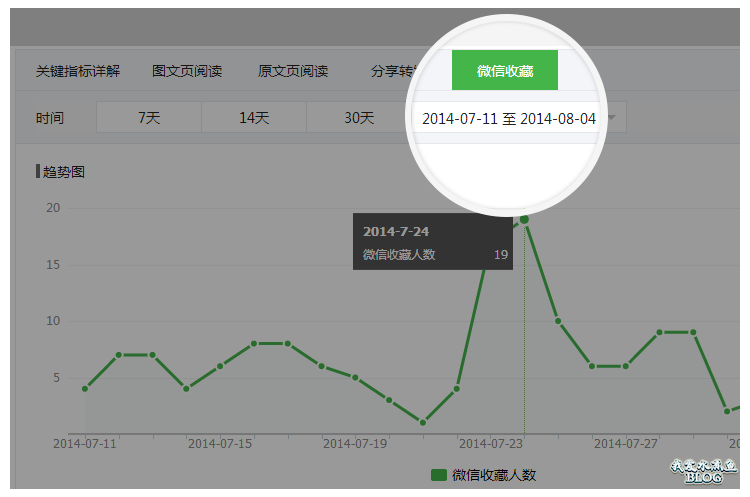Click the value-10 point right after the peak

pos(558,321)
